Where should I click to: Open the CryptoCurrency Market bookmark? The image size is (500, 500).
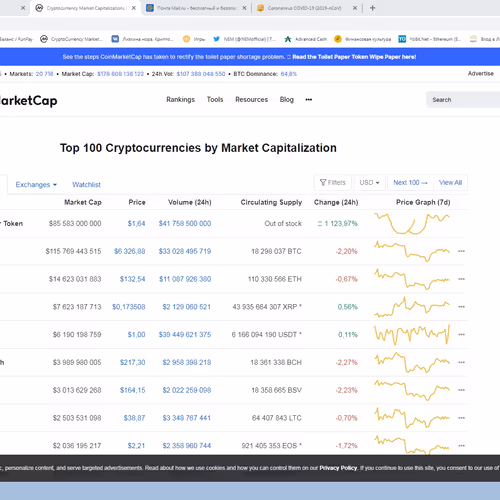point(71,39)
